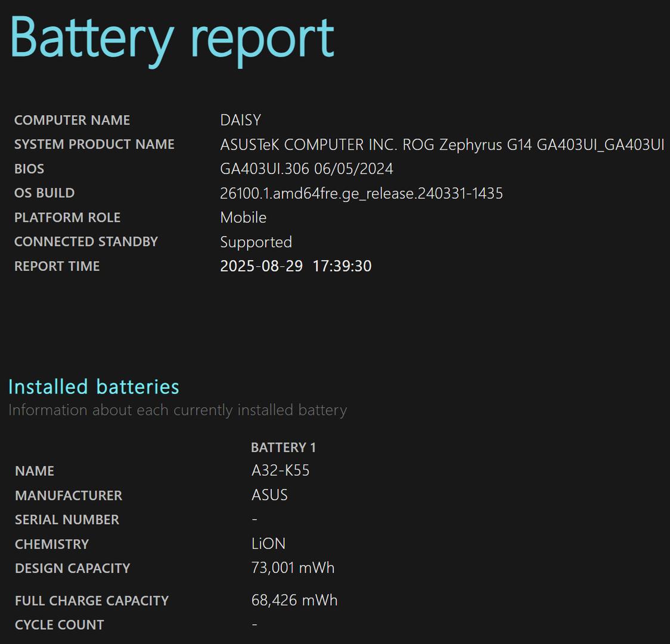Select the 'SERIAL NUMBER' label
Image resolution: width=670 pixels, height=644 pixels.
tap(67, 519)
